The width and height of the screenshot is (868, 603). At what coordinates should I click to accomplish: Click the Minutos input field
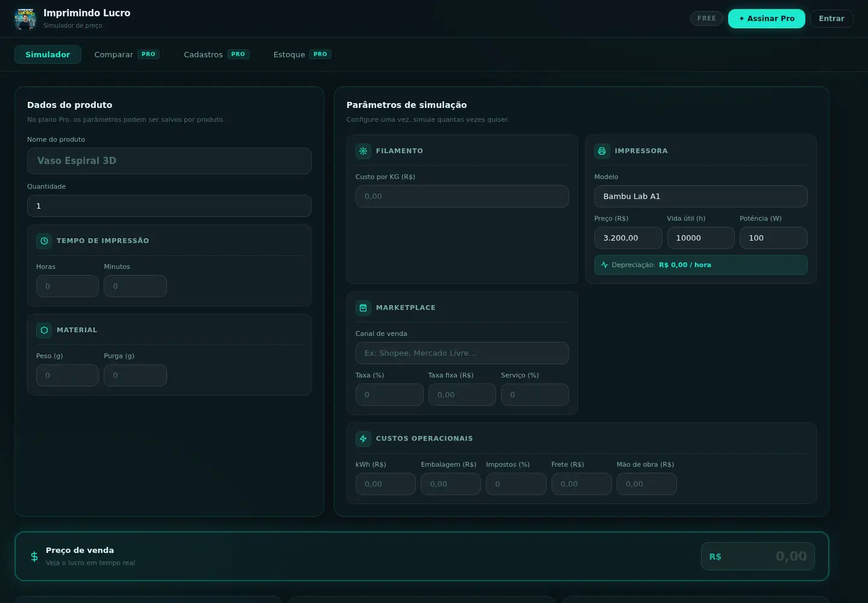135,286
